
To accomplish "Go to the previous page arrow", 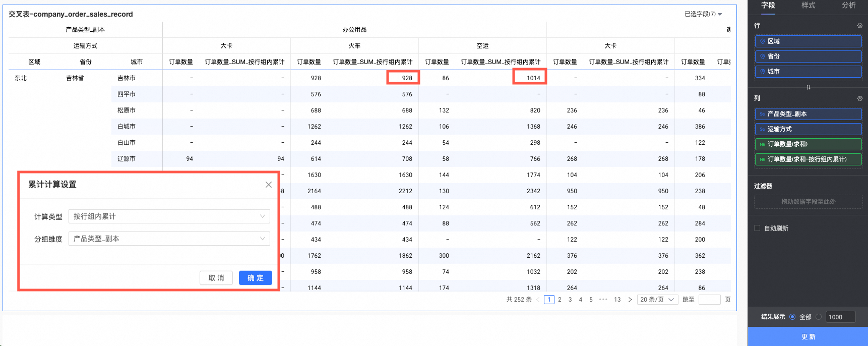I will point(538,300).
